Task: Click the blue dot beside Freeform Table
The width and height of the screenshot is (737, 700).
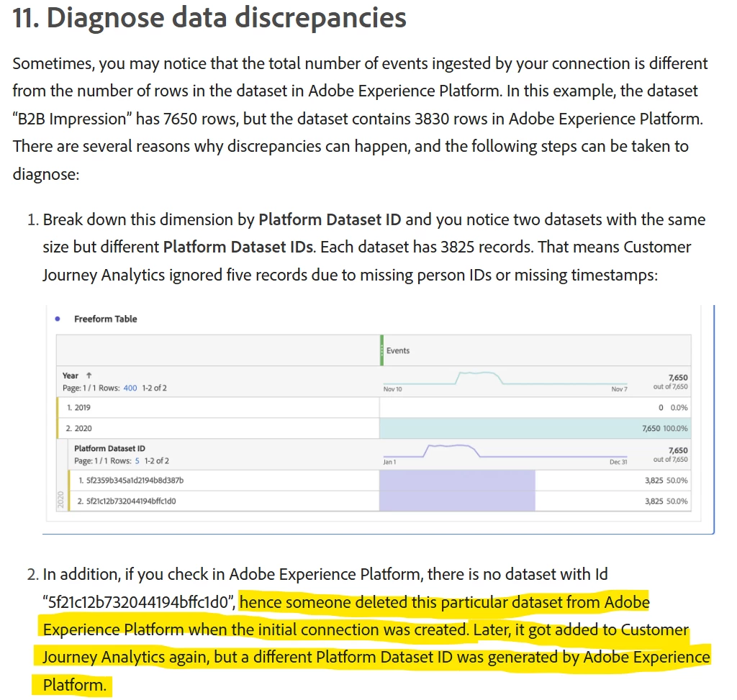Action: point(58,319)
